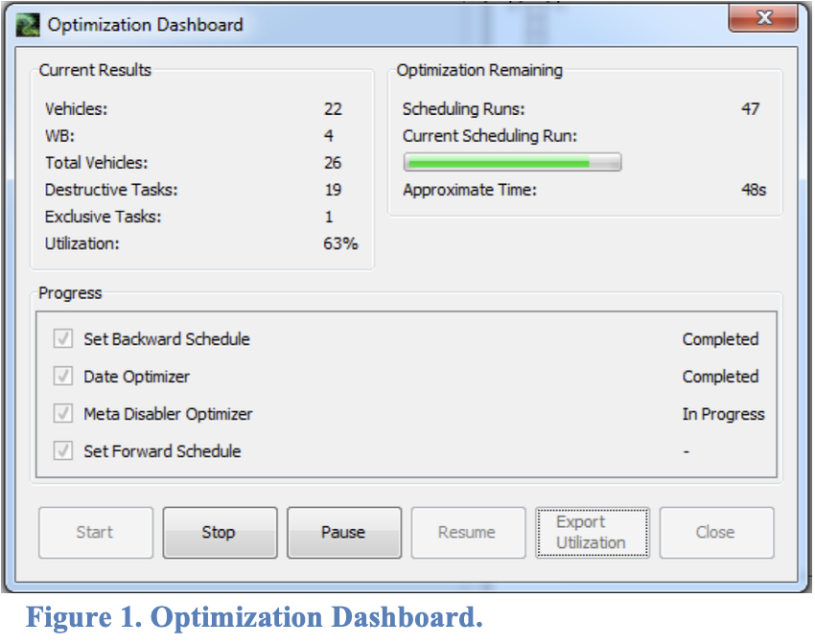Image resolution: width=815 pixels, height=644 pixels.
Task: Toggle the Meta Disabler Optimizer checkbox
Action: (x=64, y=414)
